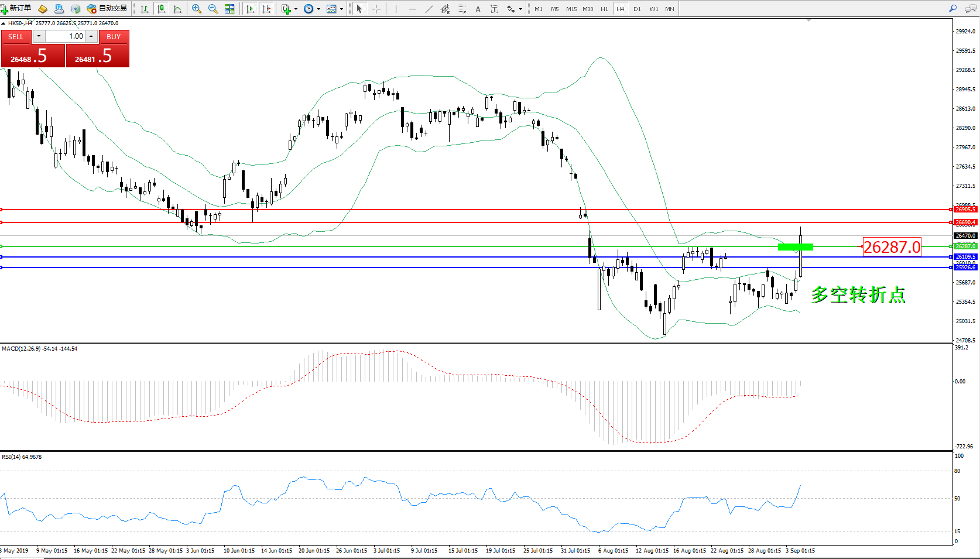Toggle the chart auto scroll button

(x=250, y=9)
